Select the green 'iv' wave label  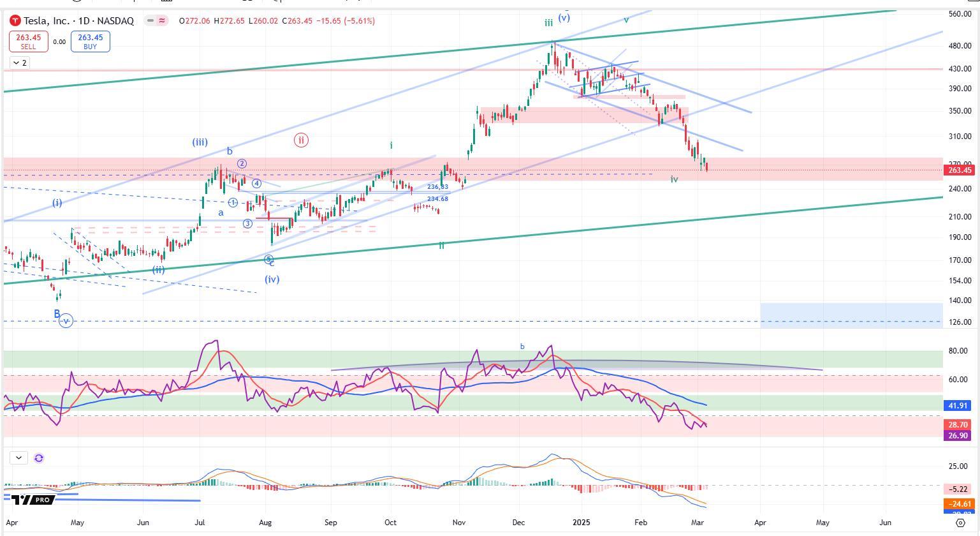[674, 179]
